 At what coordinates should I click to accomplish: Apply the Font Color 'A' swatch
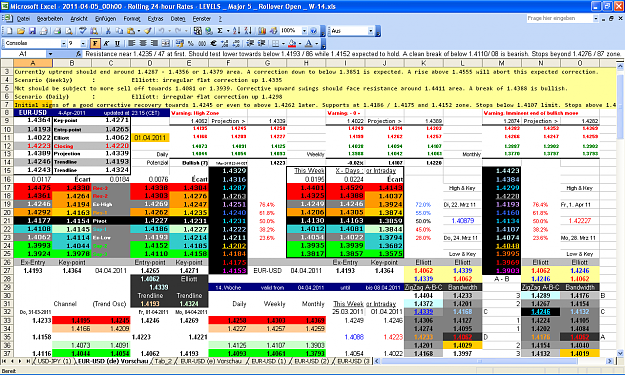tap(309, 43)
